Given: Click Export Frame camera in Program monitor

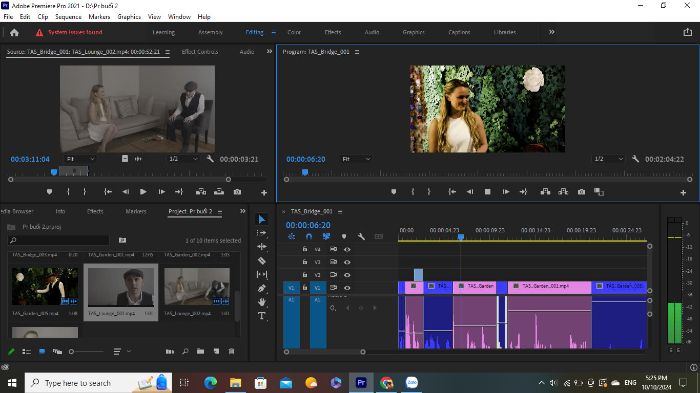Looking at the screenshot, I should click(581, 192).
